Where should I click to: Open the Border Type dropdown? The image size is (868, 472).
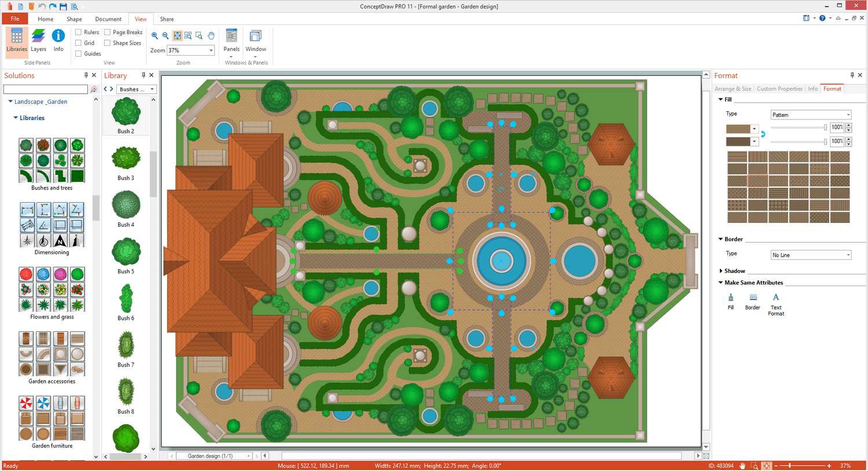(x=811, y=255)
